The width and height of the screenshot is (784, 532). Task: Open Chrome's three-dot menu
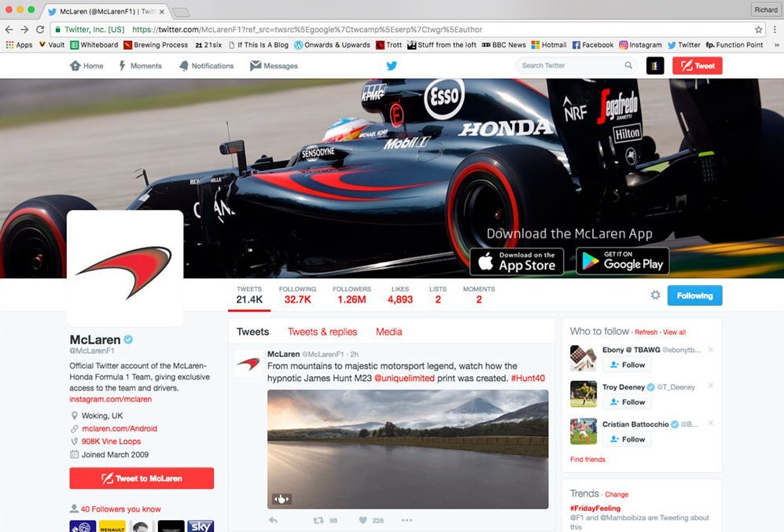coord(775,29)
